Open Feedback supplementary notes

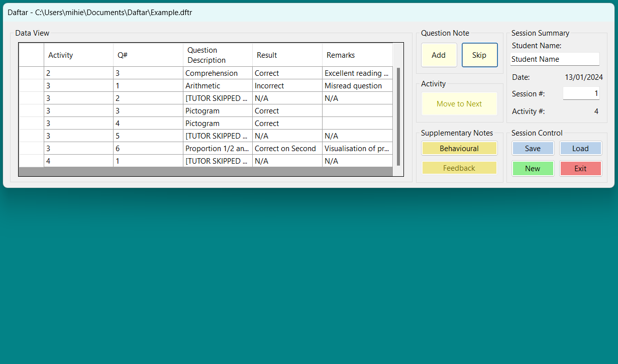coord(459,168)
